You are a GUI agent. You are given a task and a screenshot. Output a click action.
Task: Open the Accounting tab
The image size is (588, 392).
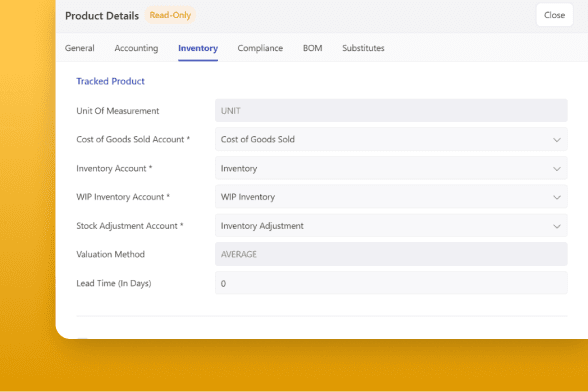point(136,48)
